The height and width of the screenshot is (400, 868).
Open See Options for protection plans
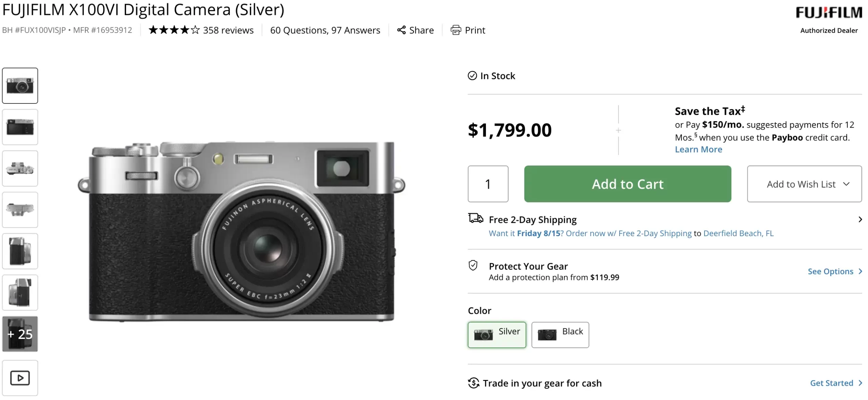pos(830,271)
